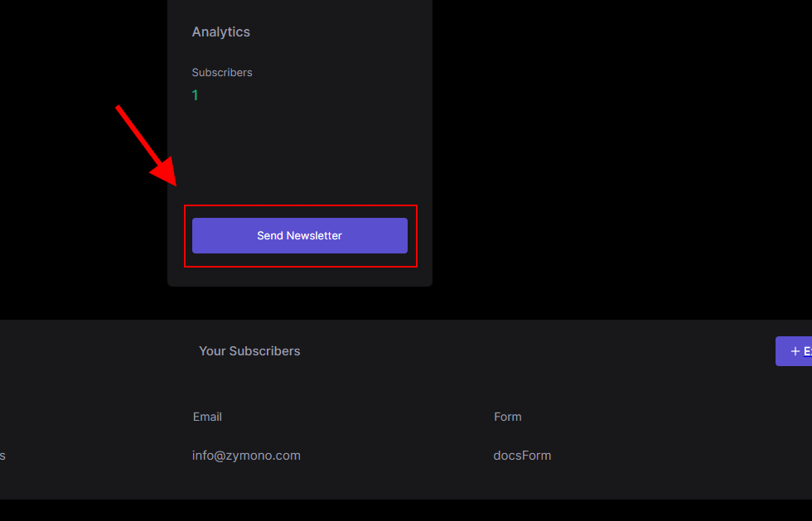The width and height of the screenshot is (812, 521).
Task: Click the empty area in the Analytics card
Action: click(x=300, y=150)
